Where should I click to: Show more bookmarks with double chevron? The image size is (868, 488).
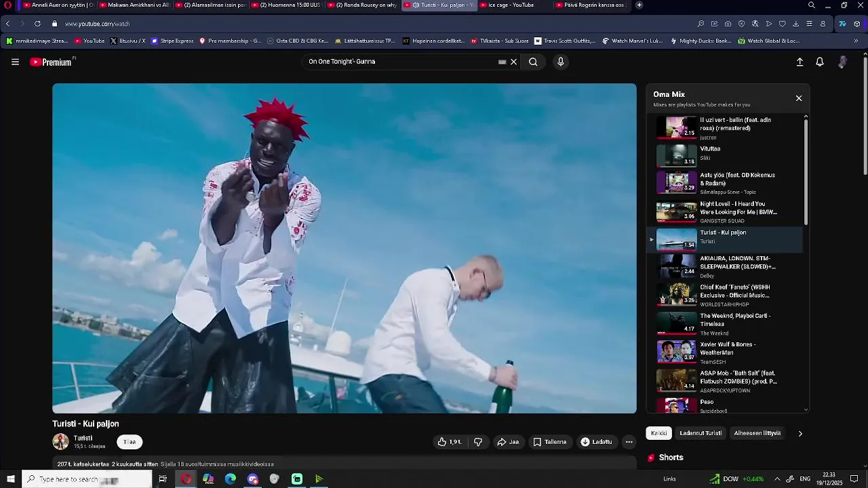(x=856, y=41)
